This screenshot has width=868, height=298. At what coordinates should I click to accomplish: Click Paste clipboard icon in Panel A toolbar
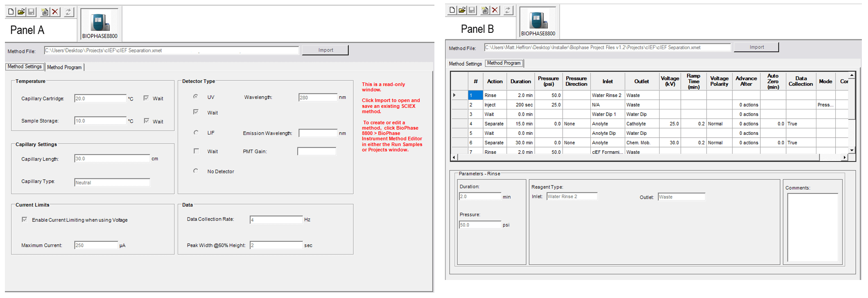pyautogui.click(x=45, y=12)
